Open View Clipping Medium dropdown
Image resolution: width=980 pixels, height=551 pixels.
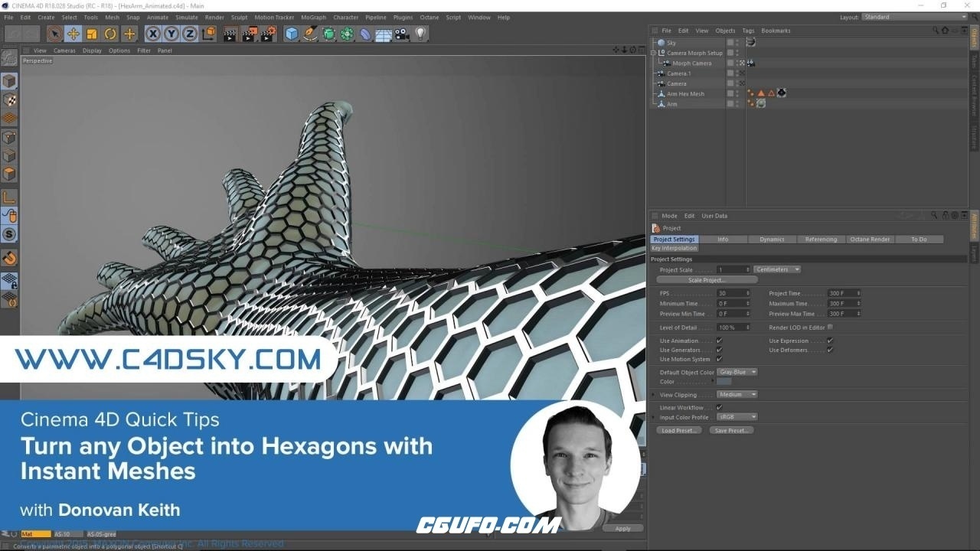737,394
